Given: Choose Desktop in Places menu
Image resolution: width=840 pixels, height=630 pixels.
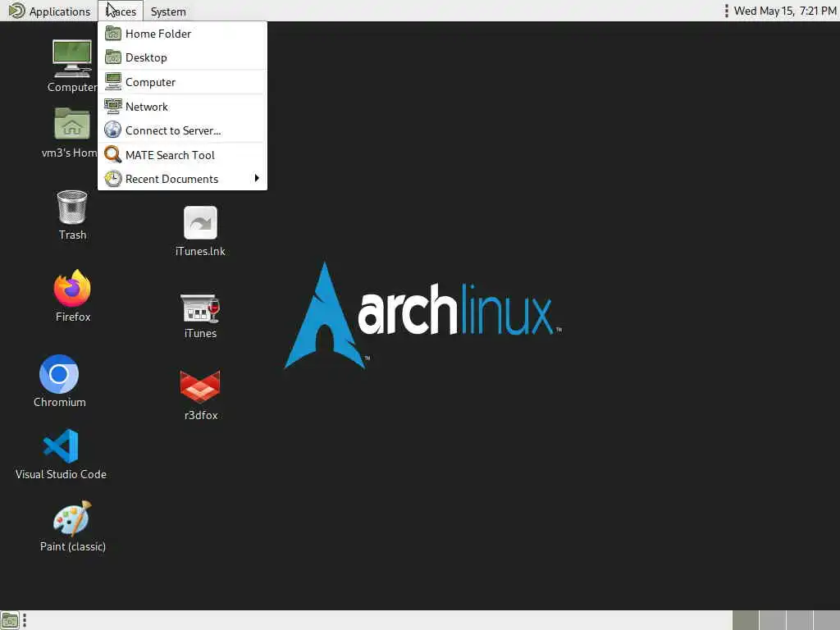Looking at the screenshot, I should tap(183, 57).
